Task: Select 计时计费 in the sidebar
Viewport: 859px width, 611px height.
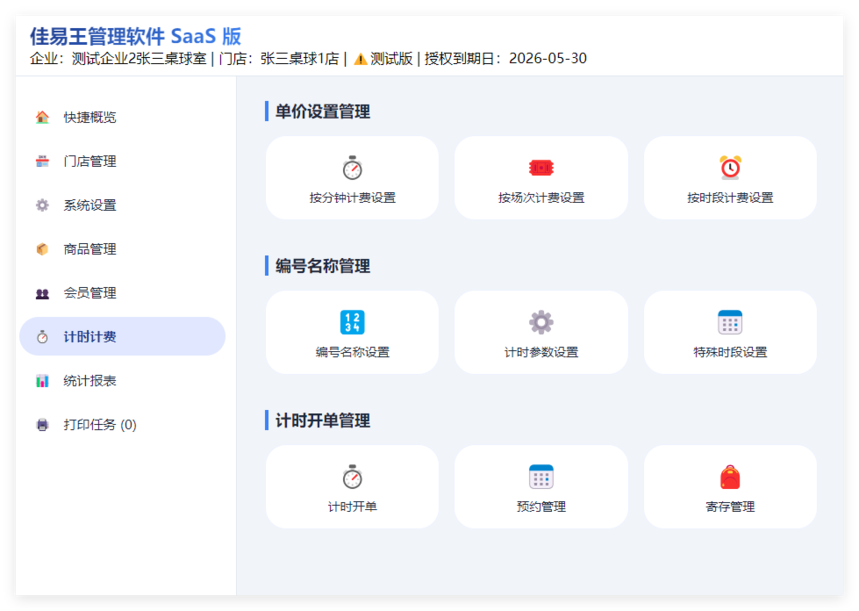Action: (122, 336)
